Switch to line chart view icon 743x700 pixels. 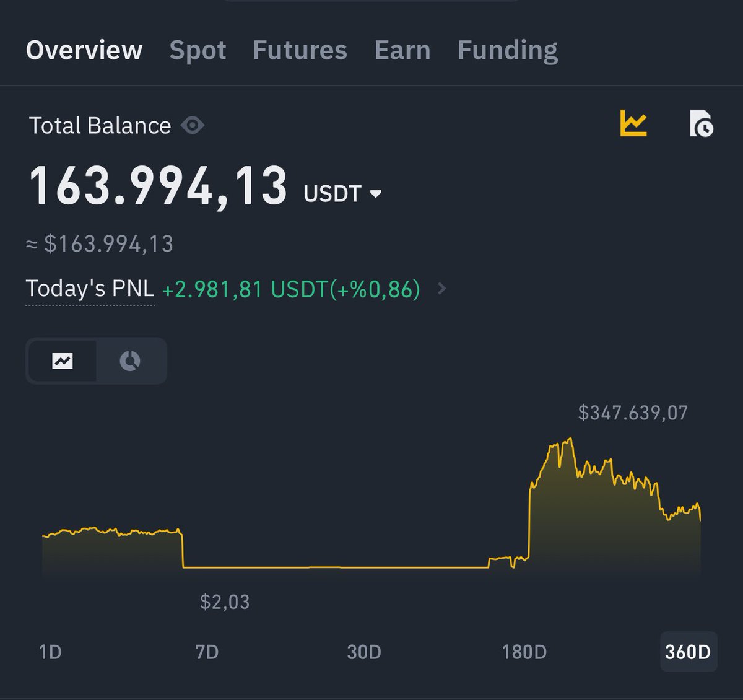(64, 361)
